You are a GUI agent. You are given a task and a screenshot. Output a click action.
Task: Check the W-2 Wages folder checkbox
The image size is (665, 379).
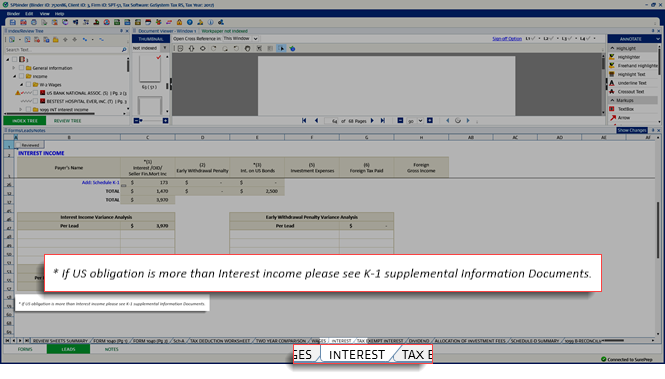(28, 84)
